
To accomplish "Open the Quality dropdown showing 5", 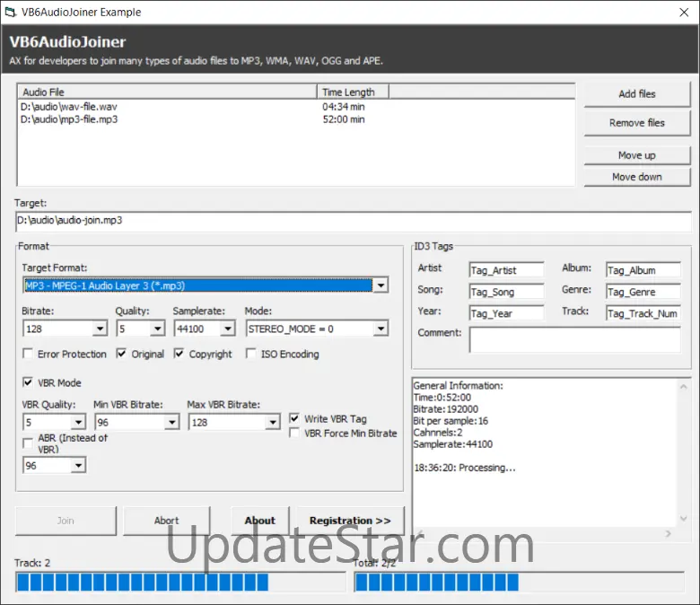I will coord(158,329).
